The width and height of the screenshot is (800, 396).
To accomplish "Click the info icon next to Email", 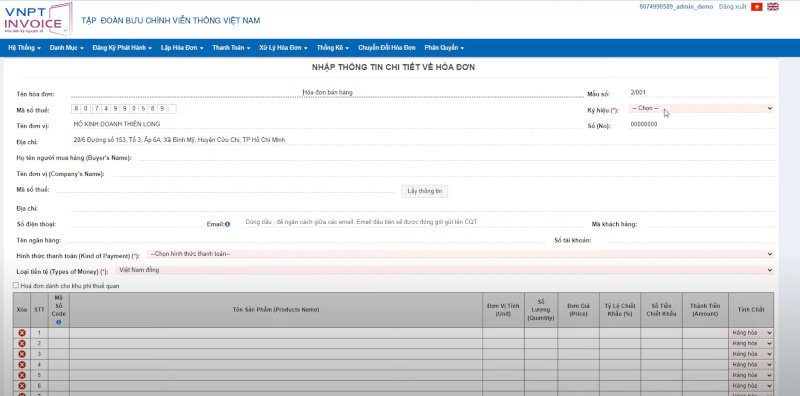I will coord(228,224).
